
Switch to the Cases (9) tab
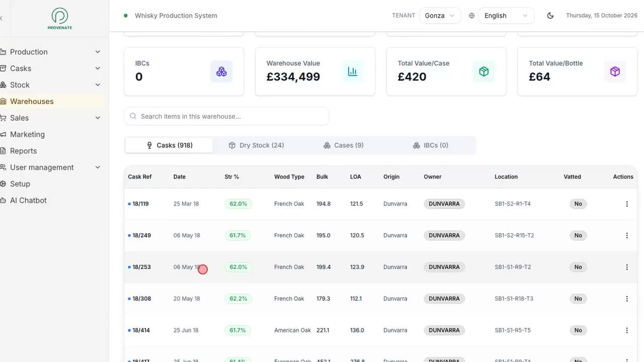coord(343,145)
